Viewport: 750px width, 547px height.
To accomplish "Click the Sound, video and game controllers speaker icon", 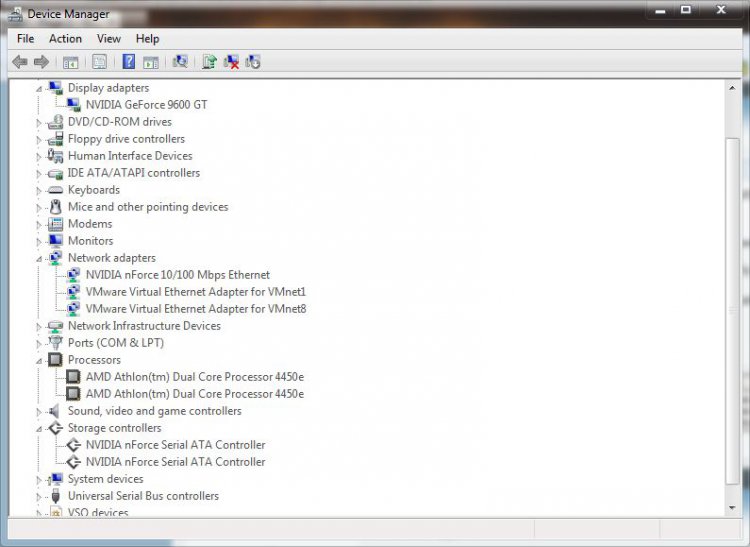I will [54, 411].
